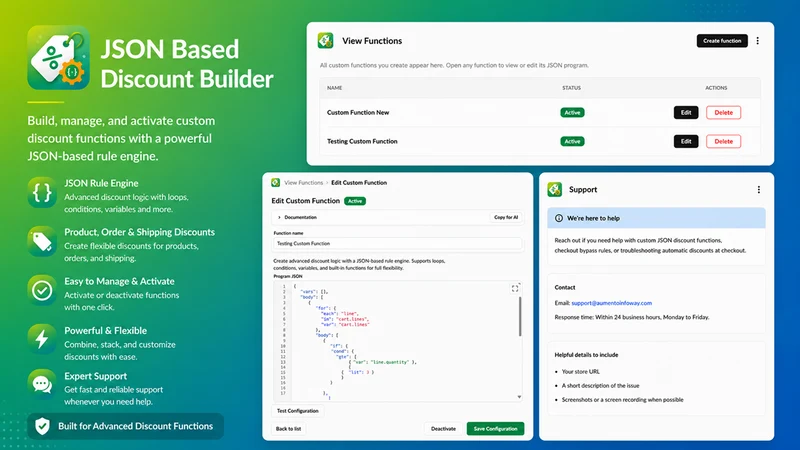This screenshot has width=800, height=450.
Task: Click the JSON editor vertical scrollbar
Action: pos(520,316)
